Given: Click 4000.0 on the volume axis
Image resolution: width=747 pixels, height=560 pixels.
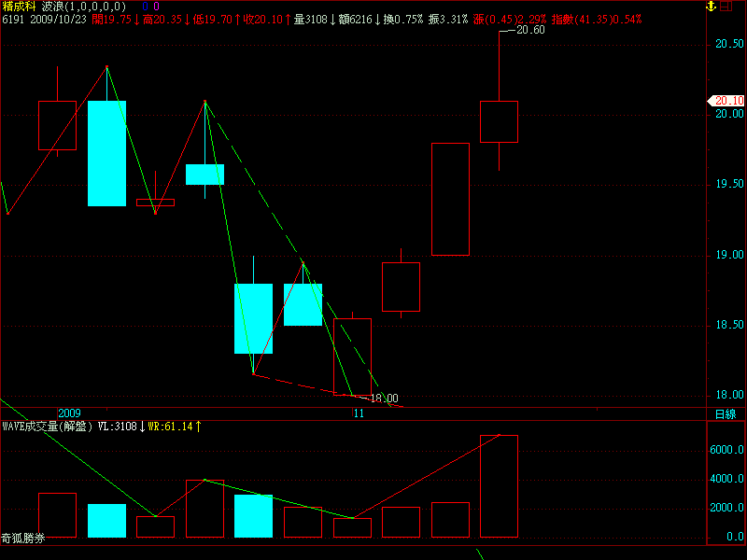Looking at the screenshot, I should pyautogui.click(x=726, y=479).
